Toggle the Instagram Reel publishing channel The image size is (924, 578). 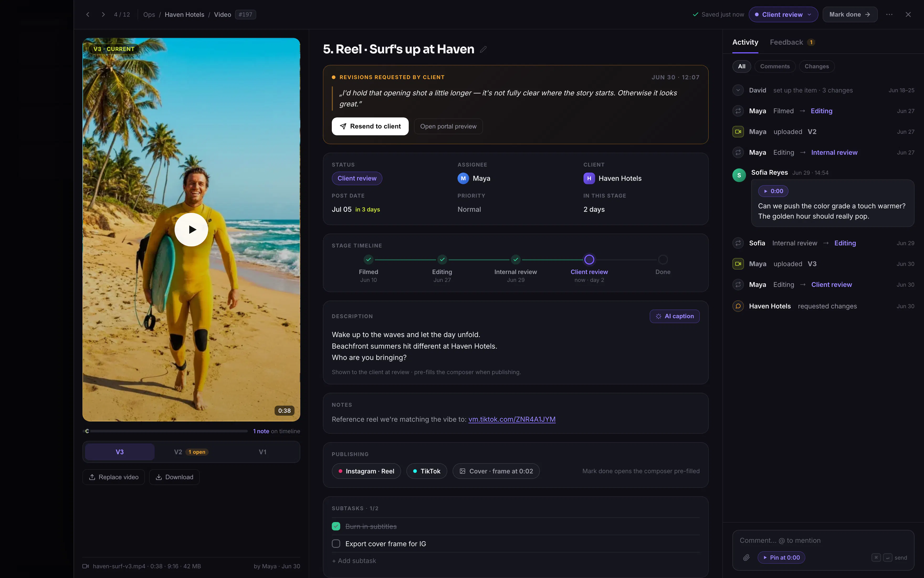coord(366,471)
